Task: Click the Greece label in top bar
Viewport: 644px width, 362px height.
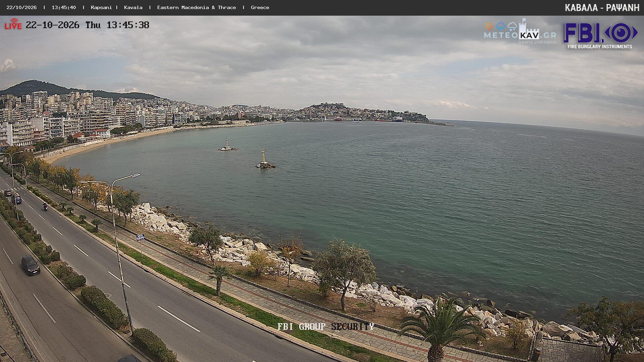Action: [260, 7]
